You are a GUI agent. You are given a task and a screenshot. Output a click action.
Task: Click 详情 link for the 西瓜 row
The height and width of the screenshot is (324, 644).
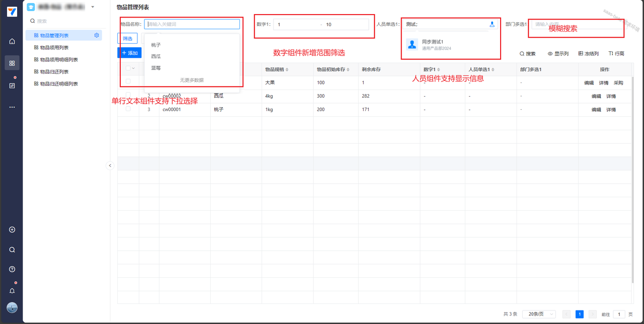(x=611, y=96)
